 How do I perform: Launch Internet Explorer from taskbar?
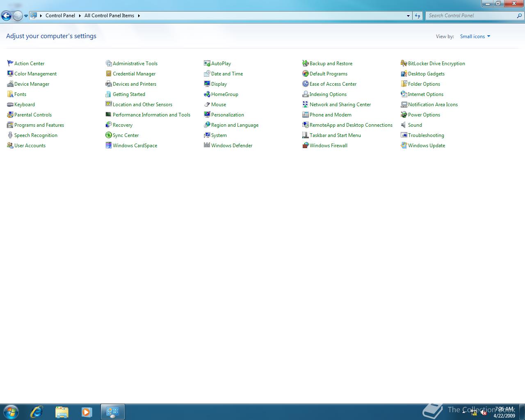click(x=37, y=412)
